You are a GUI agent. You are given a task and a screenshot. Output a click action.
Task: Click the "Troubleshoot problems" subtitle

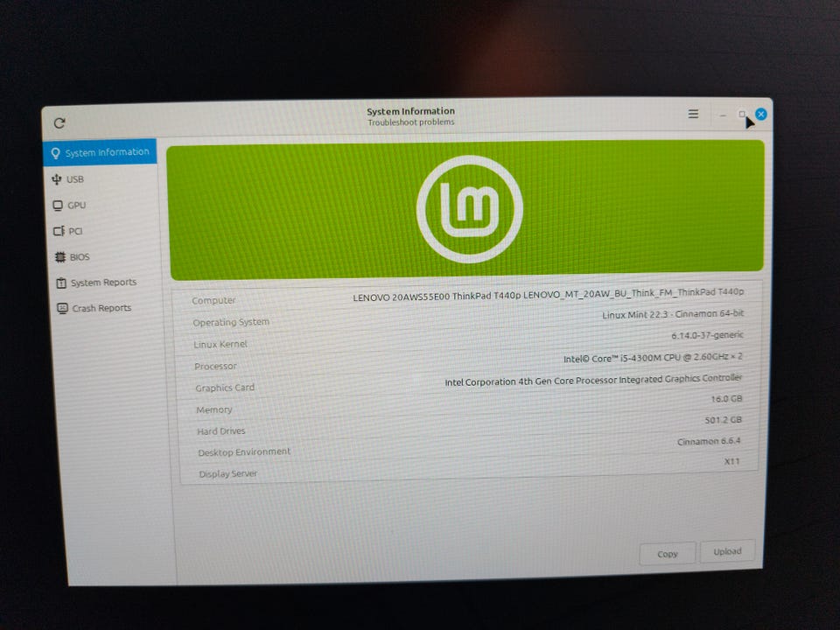point(411,122)
